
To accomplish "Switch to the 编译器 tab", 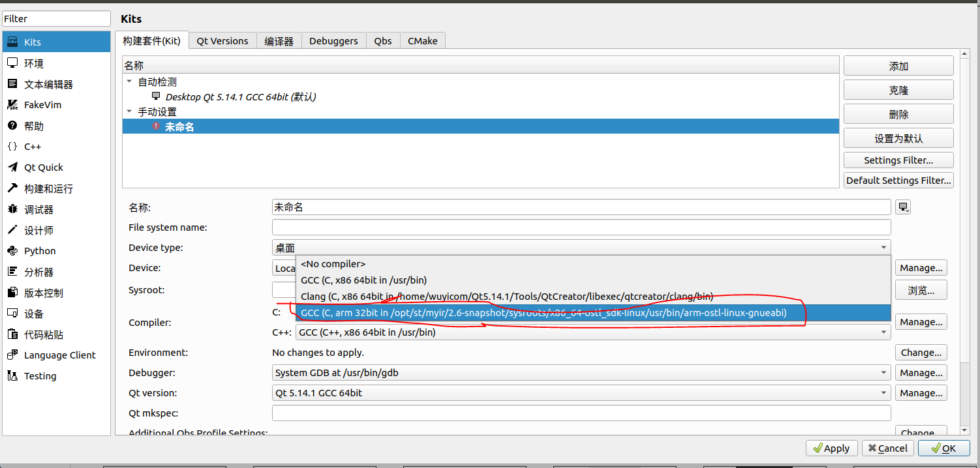I will (x=279, y=40).
